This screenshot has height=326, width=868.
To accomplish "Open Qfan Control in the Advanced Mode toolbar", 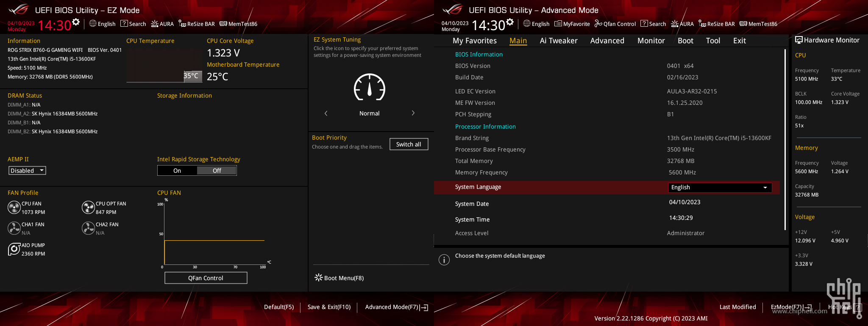I will click(x=615, y=24).
